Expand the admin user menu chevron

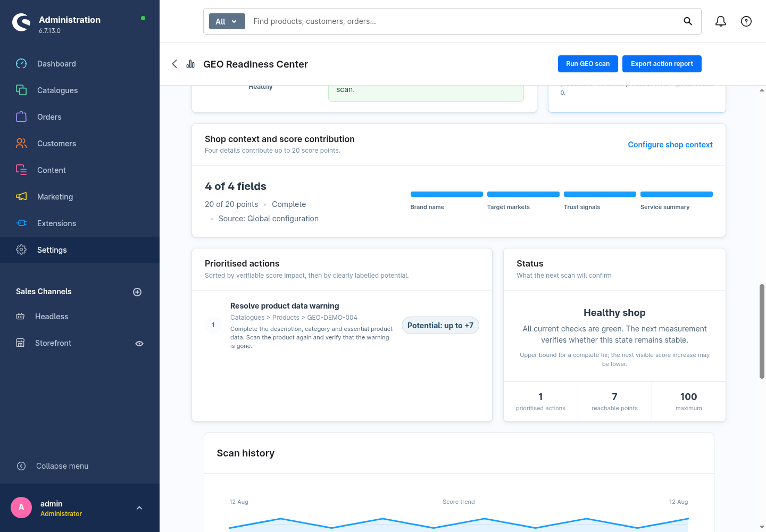139,508
